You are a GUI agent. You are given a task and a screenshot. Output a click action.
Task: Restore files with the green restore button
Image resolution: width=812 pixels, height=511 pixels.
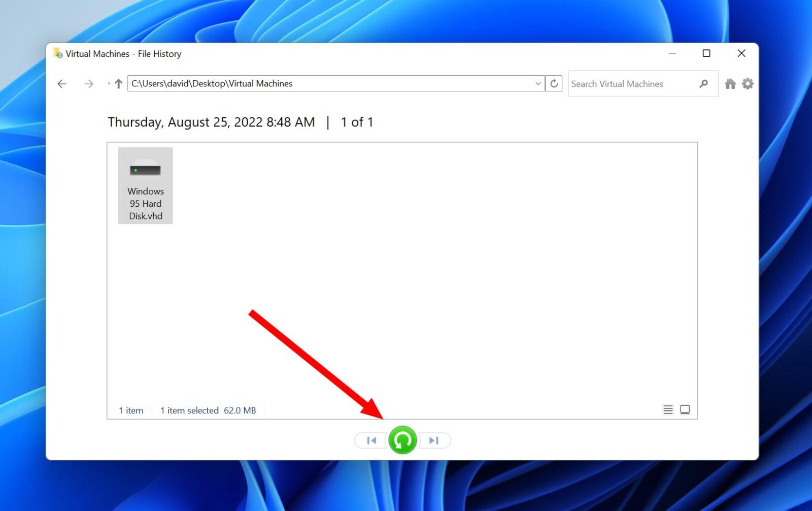click(x=402, y=440)
